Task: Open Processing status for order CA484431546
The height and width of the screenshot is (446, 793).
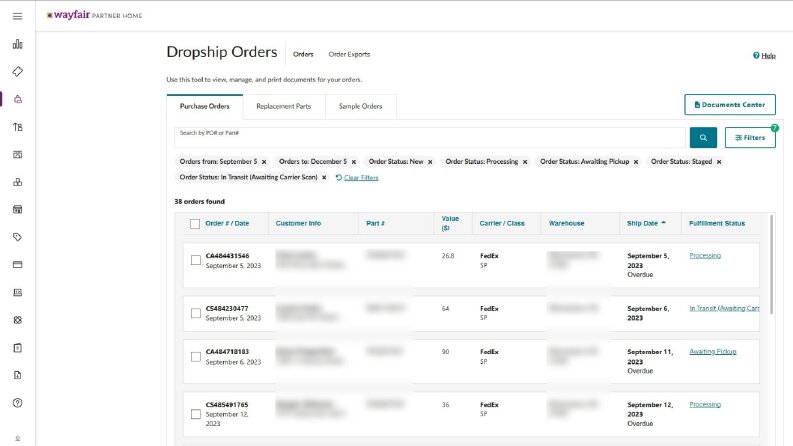Action: point(705,256)
